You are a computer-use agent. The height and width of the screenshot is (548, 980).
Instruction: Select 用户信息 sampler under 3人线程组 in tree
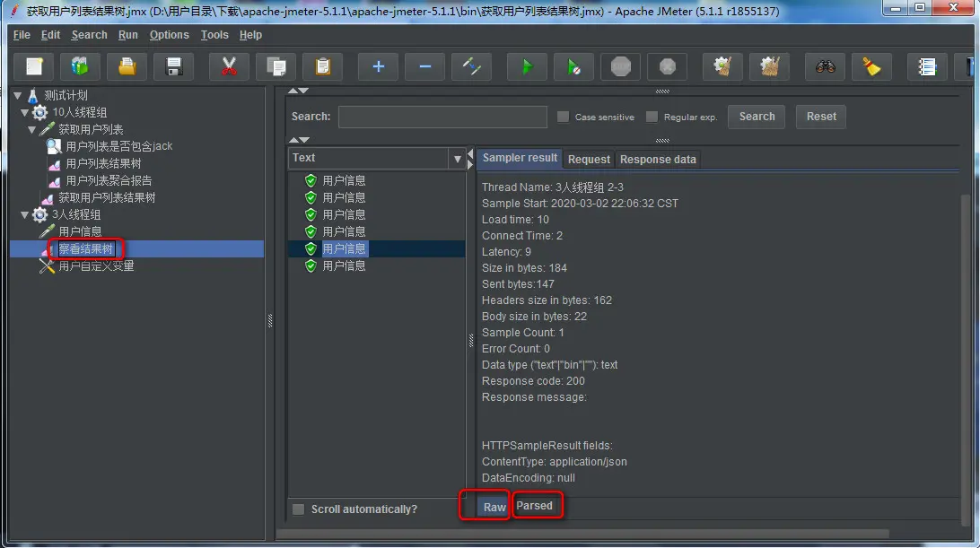(x=80, y=231)
